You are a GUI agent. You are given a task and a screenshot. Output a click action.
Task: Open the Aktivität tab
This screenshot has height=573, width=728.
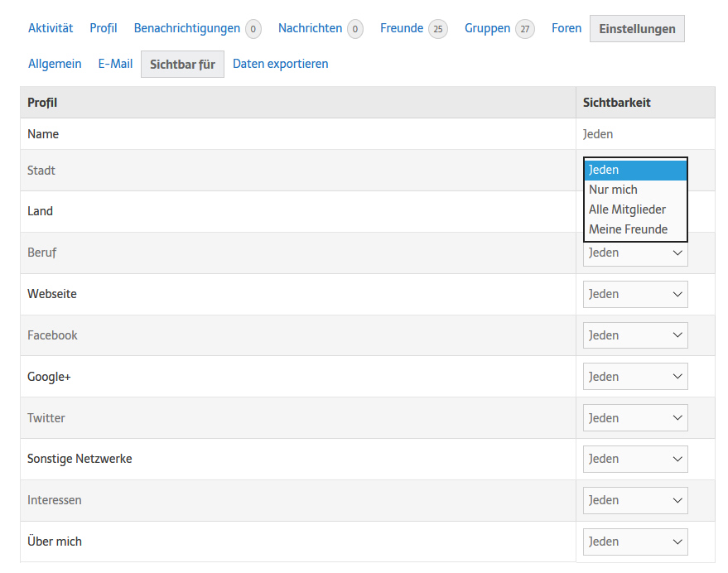point(51,28)
